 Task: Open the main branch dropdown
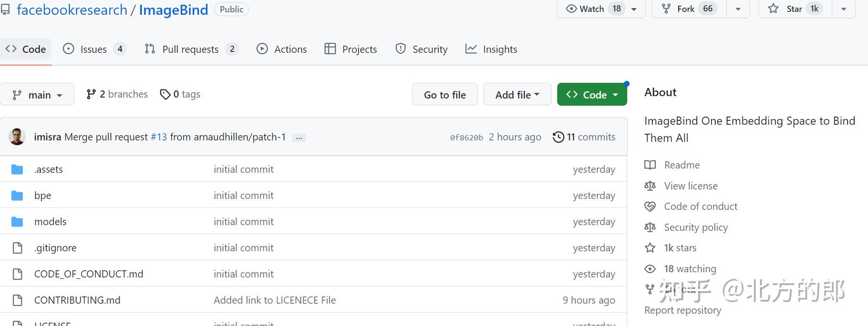[x=37, y=95]
